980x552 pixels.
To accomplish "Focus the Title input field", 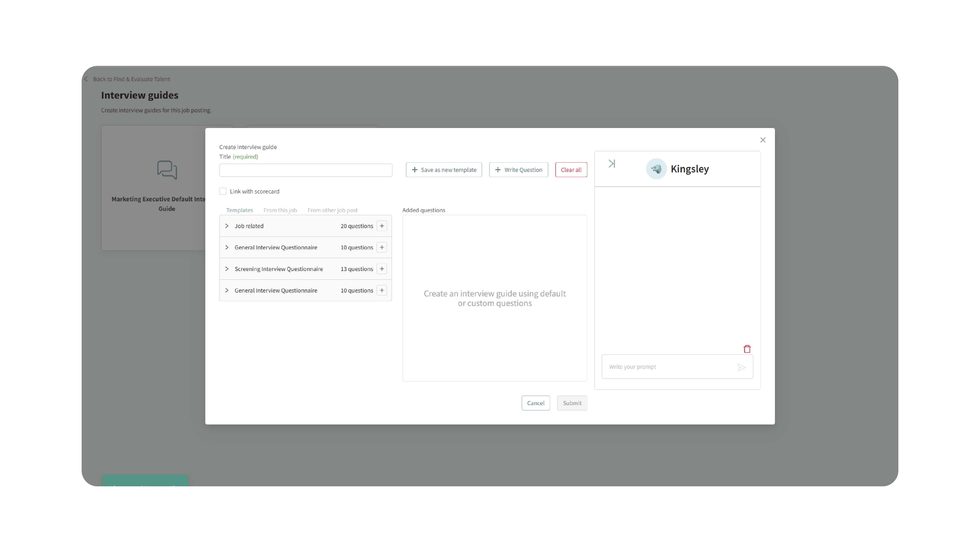I will point(306,170).
